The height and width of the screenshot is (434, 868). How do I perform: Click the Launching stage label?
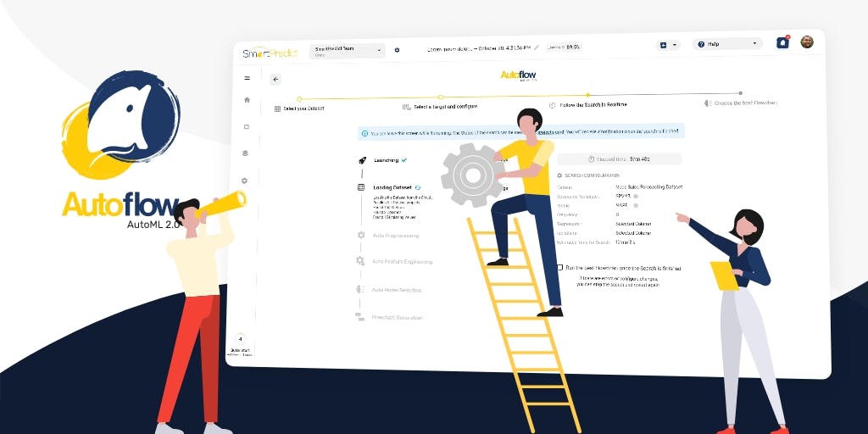[x=386, y=160]
